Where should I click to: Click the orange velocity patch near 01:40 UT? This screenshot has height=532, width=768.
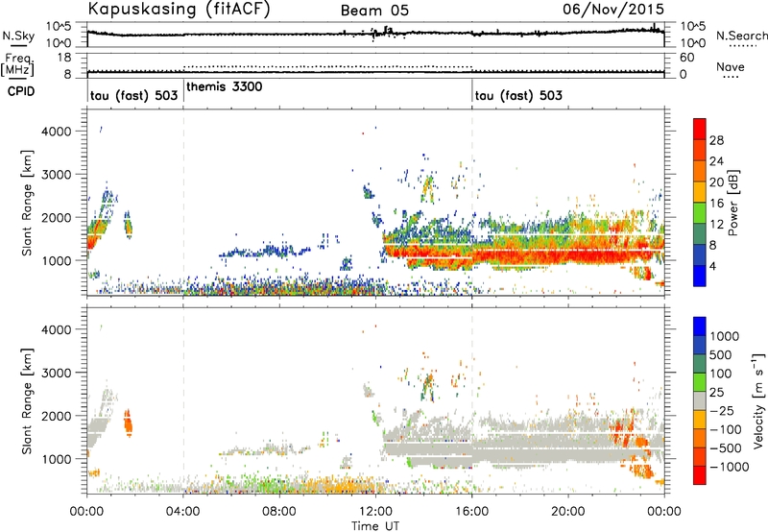click(129, 423)
